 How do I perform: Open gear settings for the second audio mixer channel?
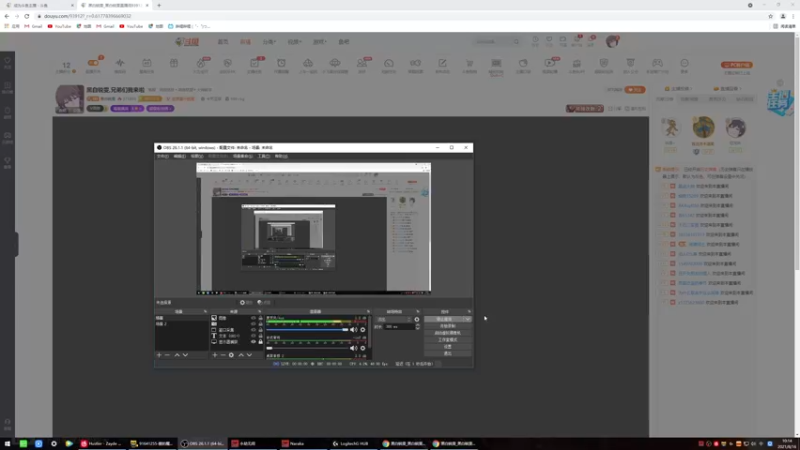pyautogui.click(x=363, y=348)
